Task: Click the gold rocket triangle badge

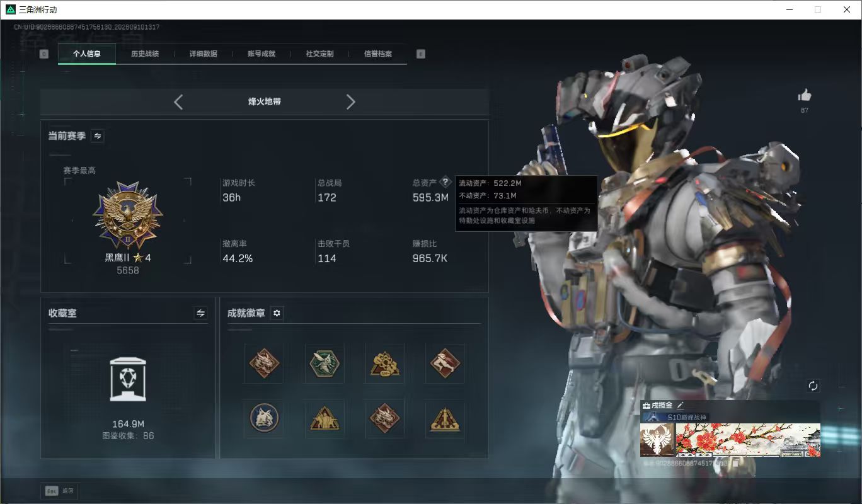Action: pos(445,418)
